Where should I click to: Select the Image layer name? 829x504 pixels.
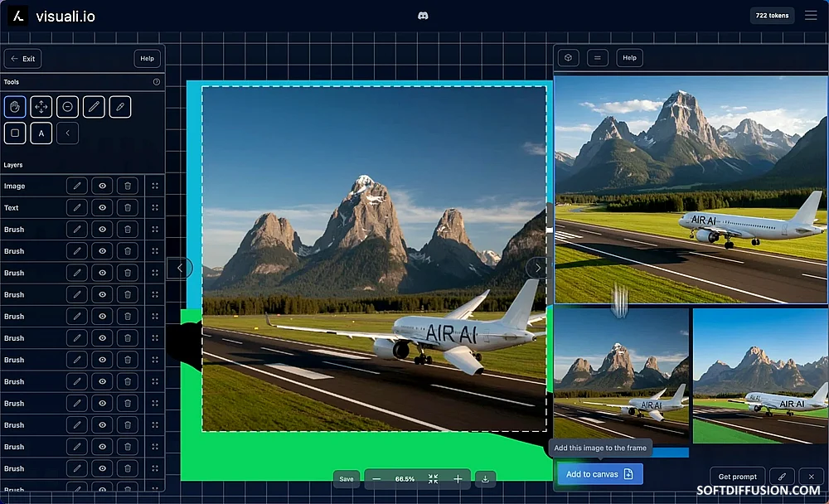14,187
